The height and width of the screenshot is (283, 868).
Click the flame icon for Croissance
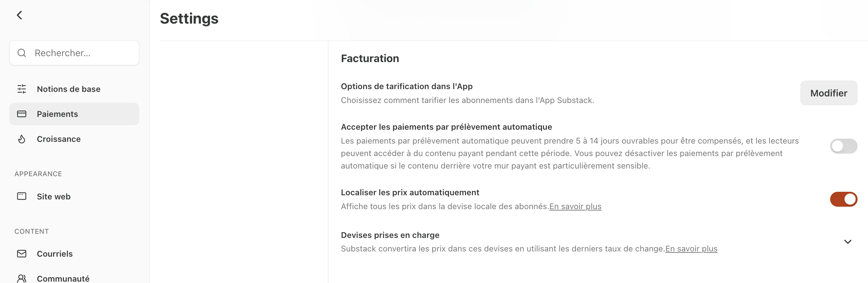tap(22, 139)
